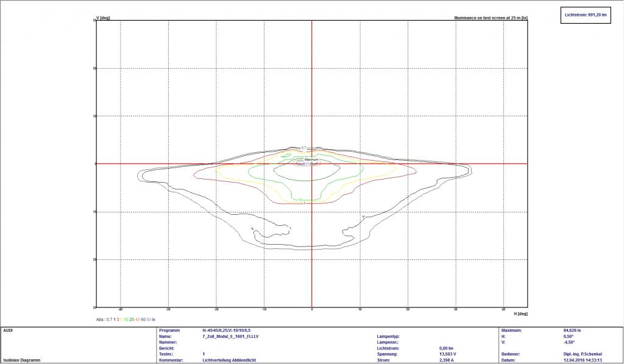Click the green 10 contour line label
The image size is (624, 364).
point(300,199)
